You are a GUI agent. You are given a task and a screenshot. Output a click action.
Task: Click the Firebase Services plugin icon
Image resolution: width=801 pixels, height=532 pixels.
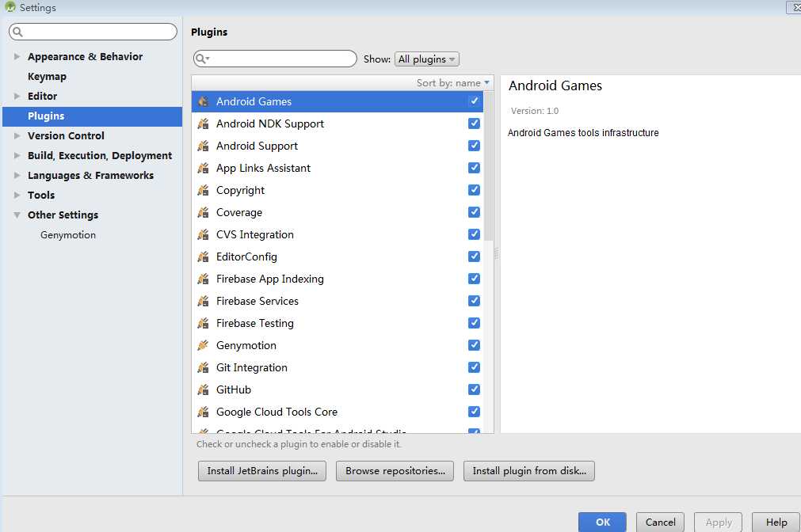(x=204, y=301)
